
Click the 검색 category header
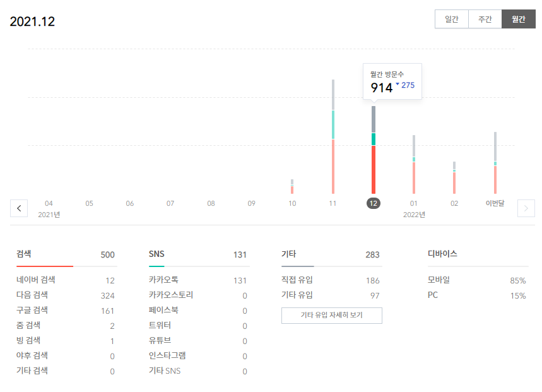[x=23, y=254]
